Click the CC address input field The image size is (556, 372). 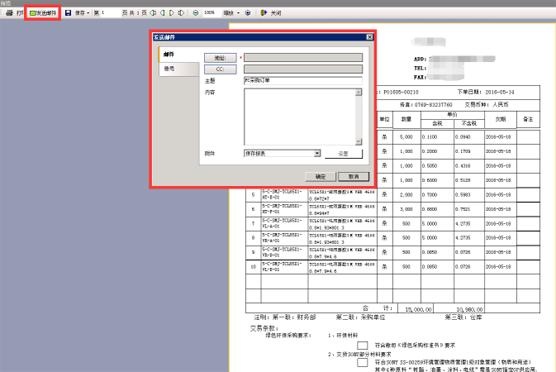[x=303, y=69]
